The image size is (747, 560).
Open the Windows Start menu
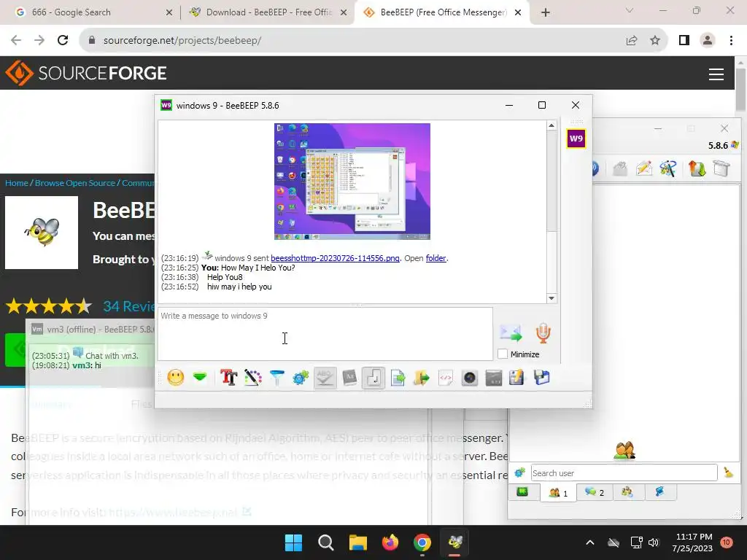[293, 542]
